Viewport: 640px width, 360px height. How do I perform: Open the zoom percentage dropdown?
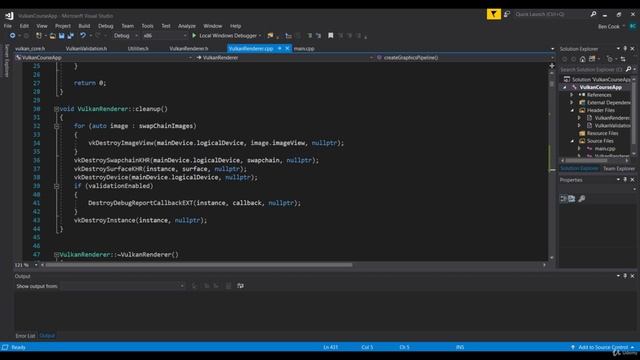click(x=36, y=265)
